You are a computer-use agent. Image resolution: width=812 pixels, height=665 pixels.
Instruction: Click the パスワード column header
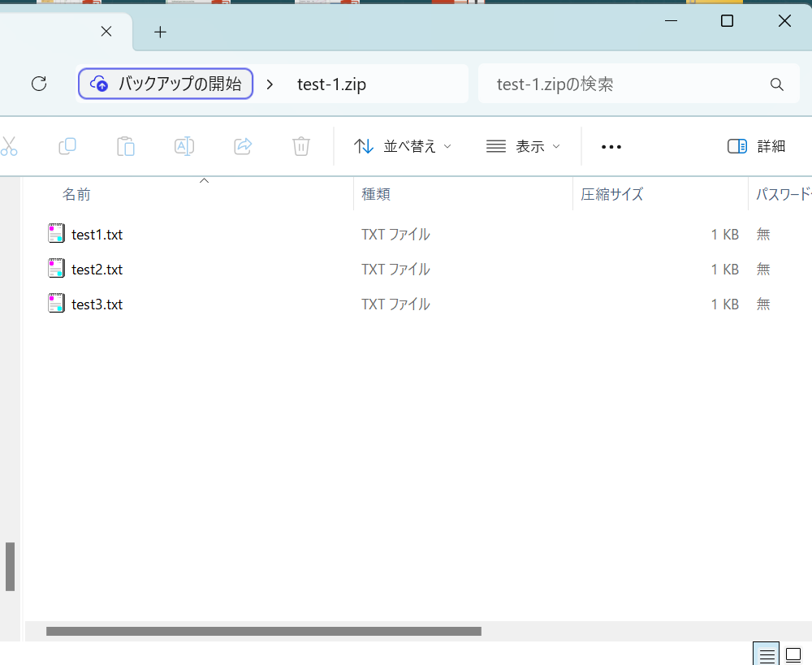784,194
